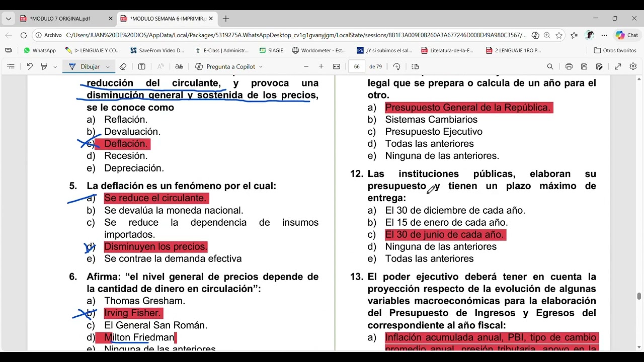Click the undo annotation icon

30,66
